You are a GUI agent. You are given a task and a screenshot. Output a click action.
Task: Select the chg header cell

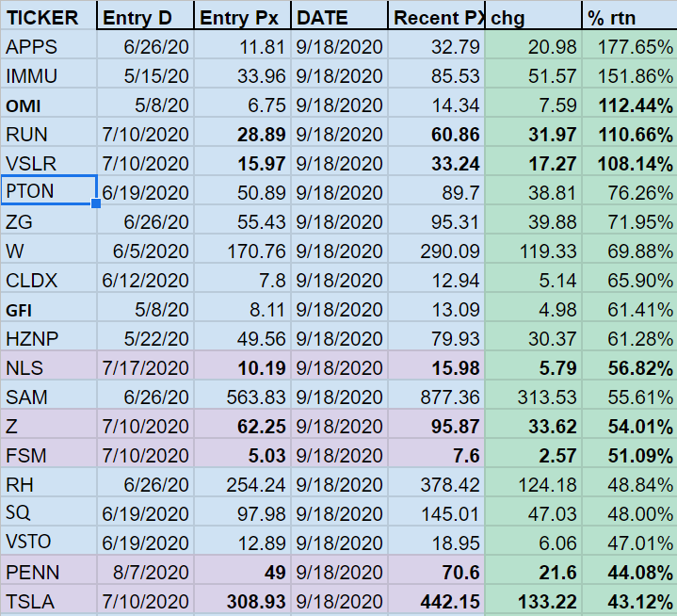click(x=533, y=16)
